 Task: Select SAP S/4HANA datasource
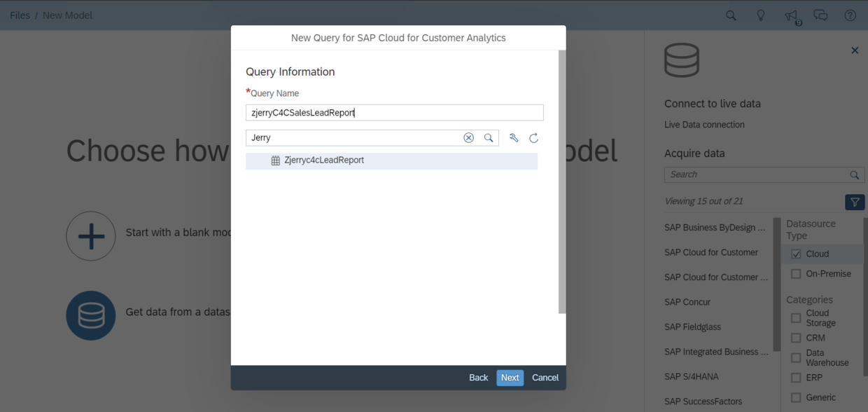coord(692,376)
